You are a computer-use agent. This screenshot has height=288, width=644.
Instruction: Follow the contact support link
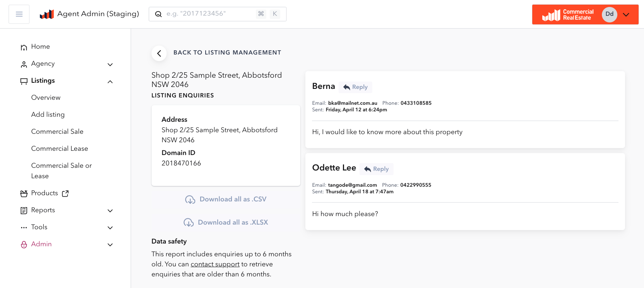[x=215, y=264]
